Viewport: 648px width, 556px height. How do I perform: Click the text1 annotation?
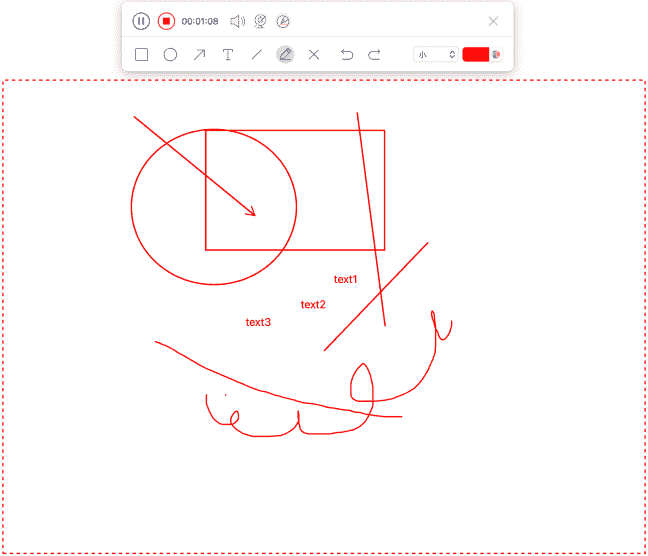click(x=345, y=279)
